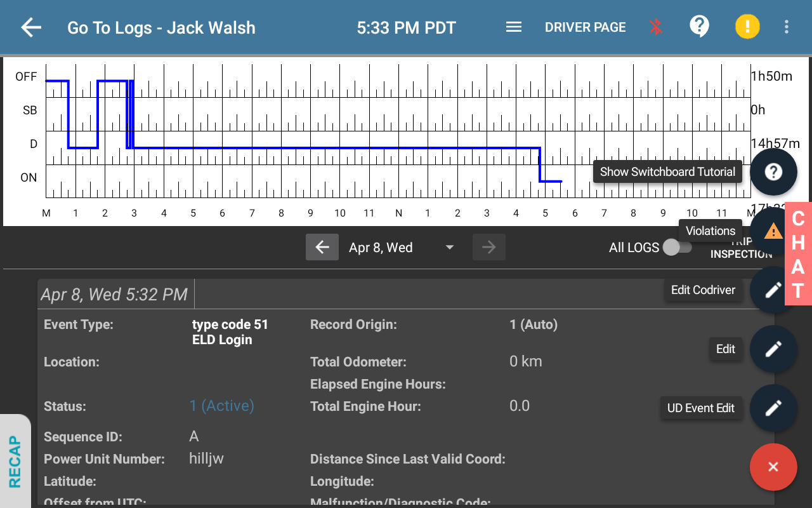Tap the UD Event Edit pencil button
This screenshot has width=812, height=508.
click(773, 408)
